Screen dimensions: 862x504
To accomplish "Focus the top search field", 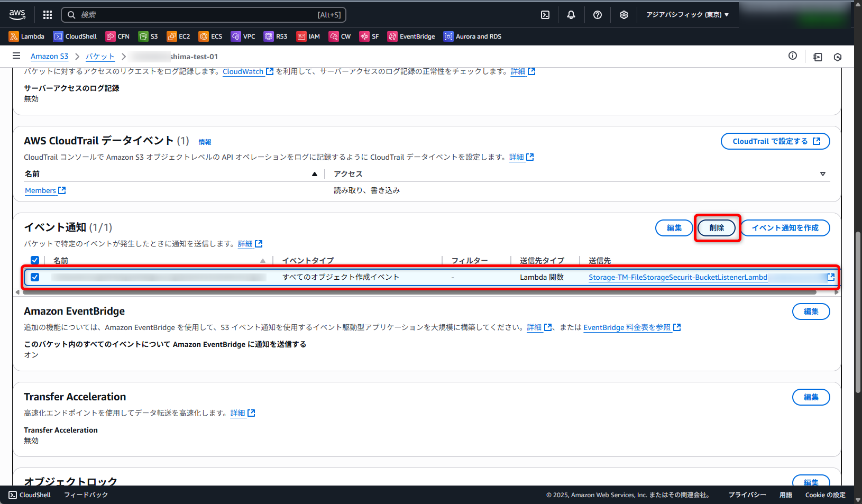I will pyautogui.click(x=204, y=15).
